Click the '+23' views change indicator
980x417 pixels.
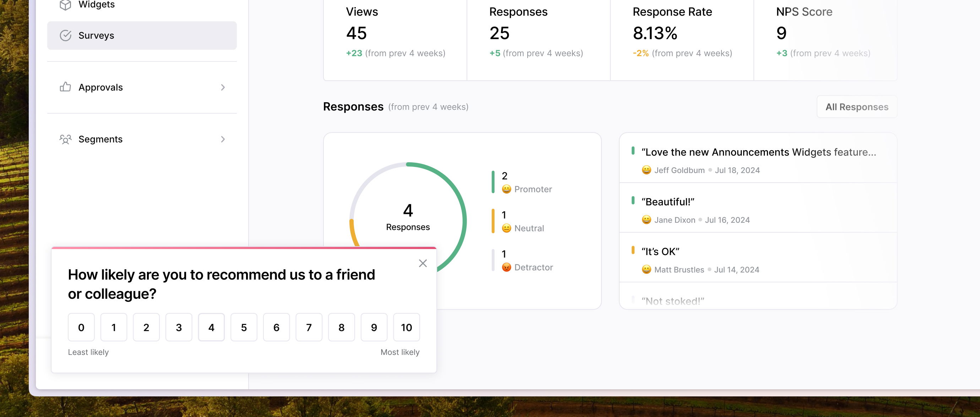pyautogui.click(x=354, y=53)
